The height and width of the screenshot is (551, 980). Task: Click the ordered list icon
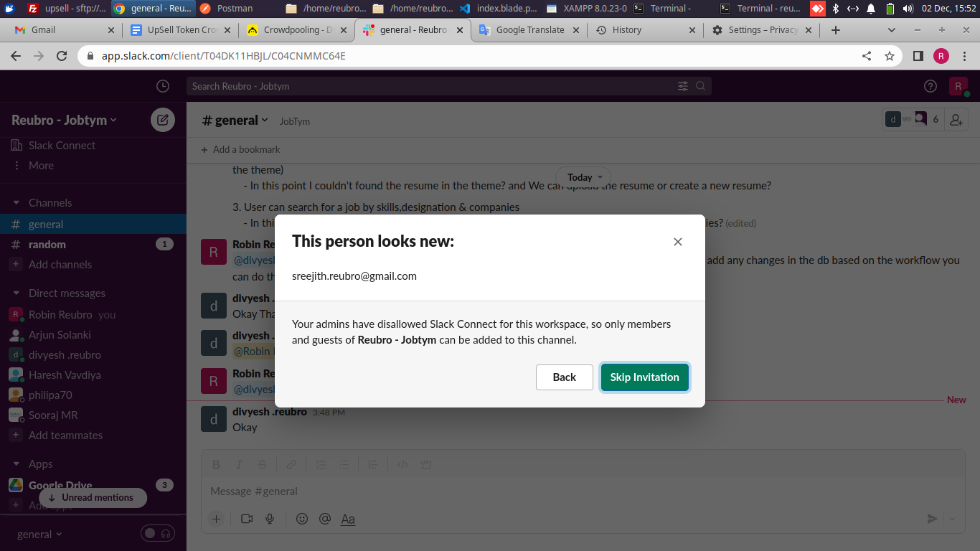321,464
